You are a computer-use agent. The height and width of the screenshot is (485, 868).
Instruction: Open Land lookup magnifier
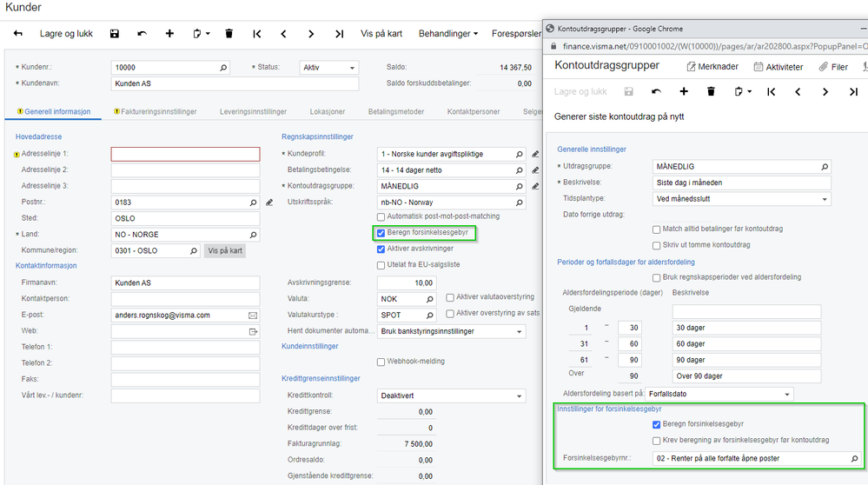pyautogui.click(x=253, y=235)
